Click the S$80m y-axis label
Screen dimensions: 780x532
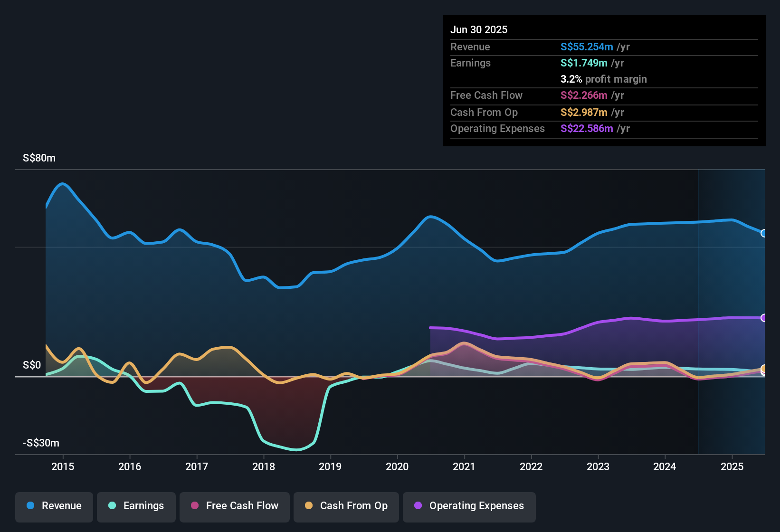tap(39, 158)
